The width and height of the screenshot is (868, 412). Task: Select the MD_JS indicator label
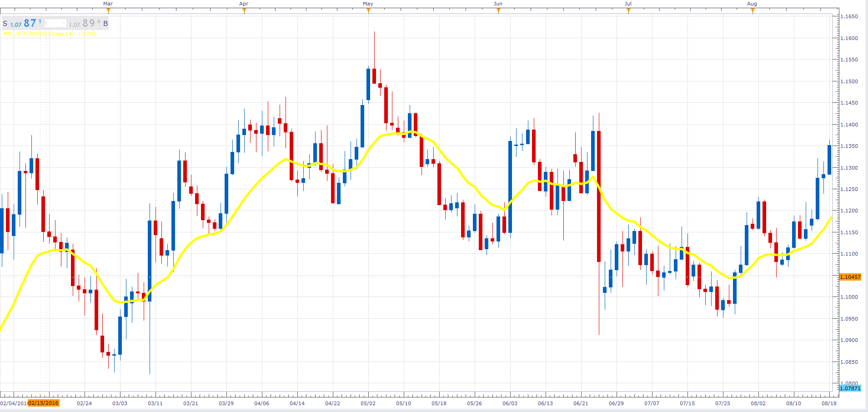(50, 34)
